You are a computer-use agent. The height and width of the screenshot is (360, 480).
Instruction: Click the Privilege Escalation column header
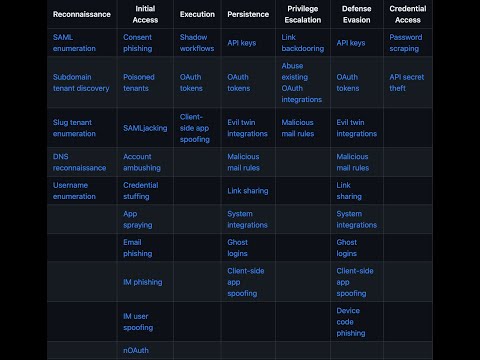pyautogui.click(x=303, y=14)
